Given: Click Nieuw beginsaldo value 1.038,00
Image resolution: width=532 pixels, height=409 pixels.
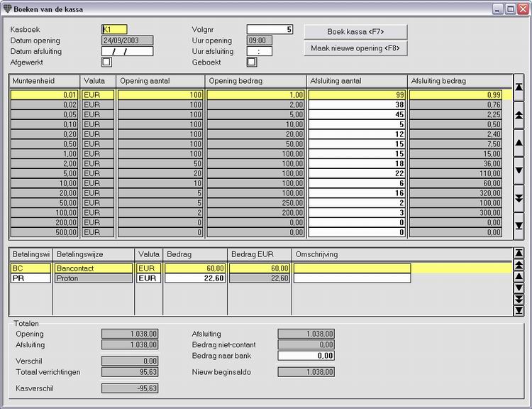Looking at the screenshot, I should 306,372.
